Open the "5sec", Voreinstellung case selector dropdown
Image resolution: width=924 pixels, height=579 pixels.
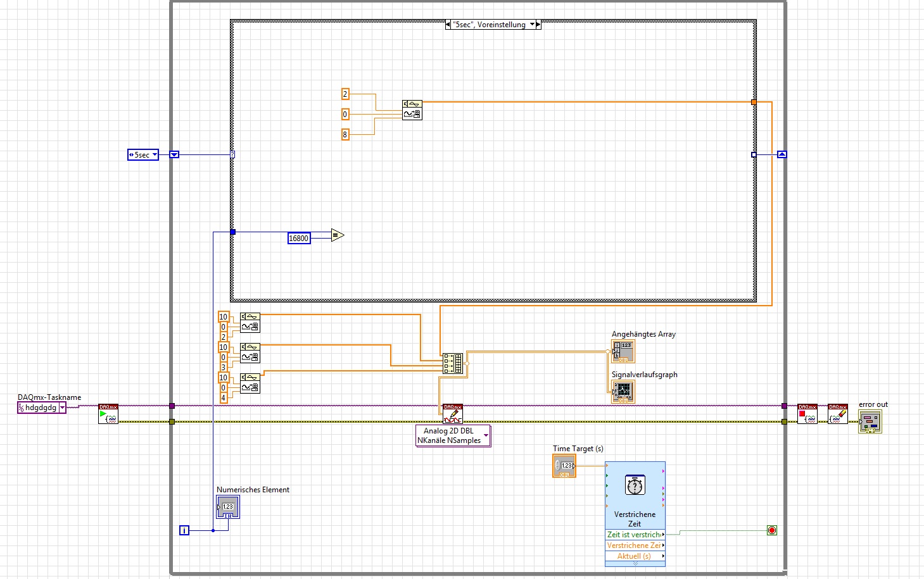click(532, 25)
